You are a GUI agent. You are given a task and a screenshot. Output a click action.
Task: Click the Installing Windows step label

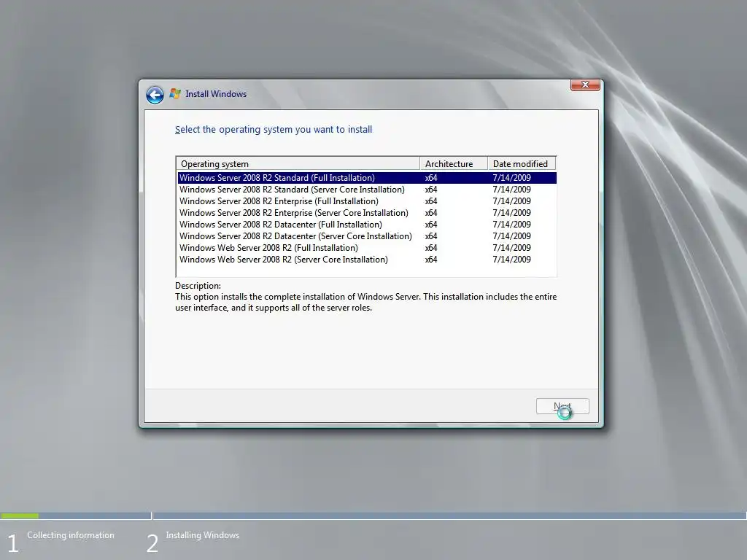click(x=203, y=535)
